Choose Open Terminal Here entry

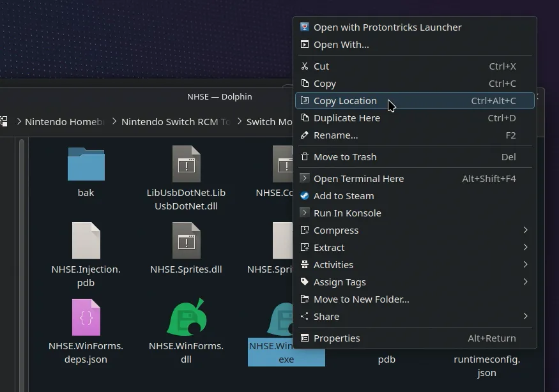tap(415, 178)
